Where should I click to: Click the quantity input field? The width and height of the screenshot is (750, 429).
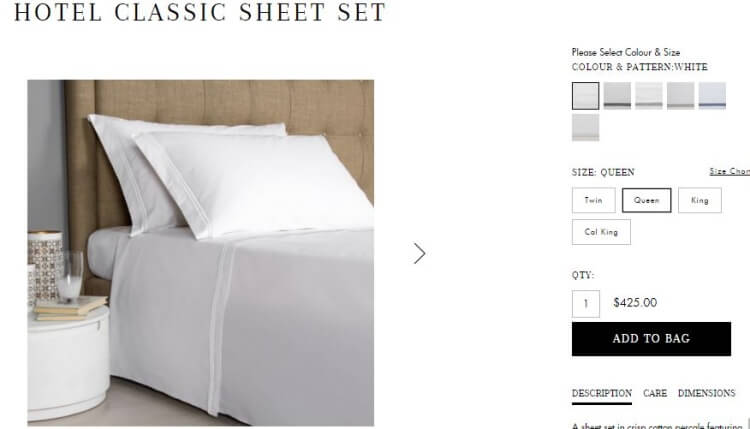click(585, 304)
